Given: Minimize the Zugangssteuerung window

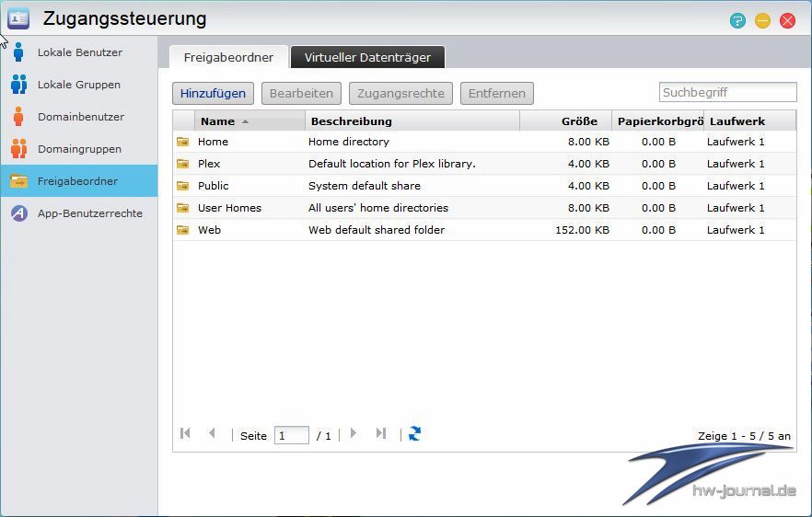Looking at the screenshot, I should [x=762, y=21].
